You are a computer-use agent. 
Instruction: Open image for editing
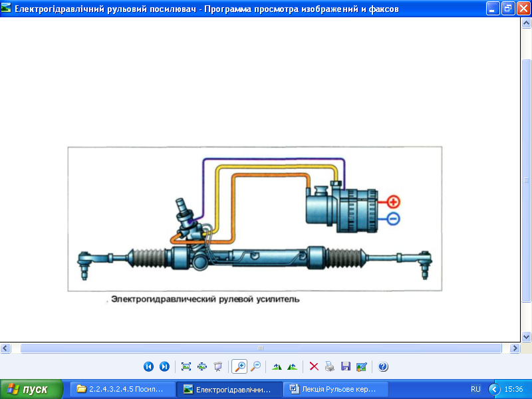(x=362, y=366)
